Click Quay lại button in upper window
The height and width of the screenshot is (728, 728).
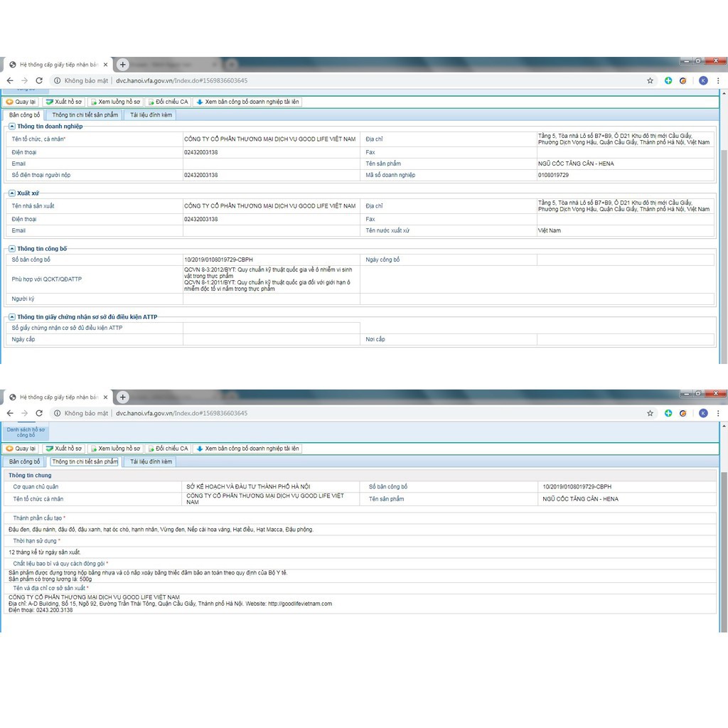(21, 102)
